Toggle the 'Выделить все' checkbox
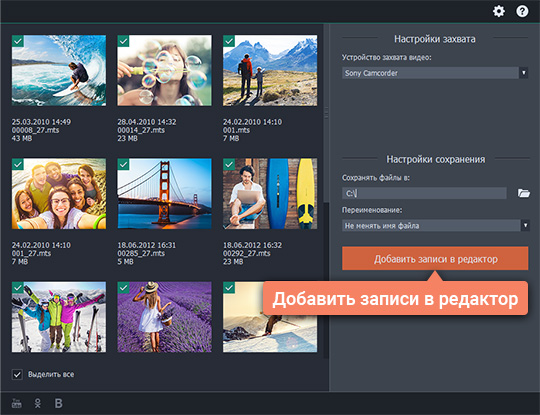The width and height of the screenshot is (540, 415). tap(17, 374)
